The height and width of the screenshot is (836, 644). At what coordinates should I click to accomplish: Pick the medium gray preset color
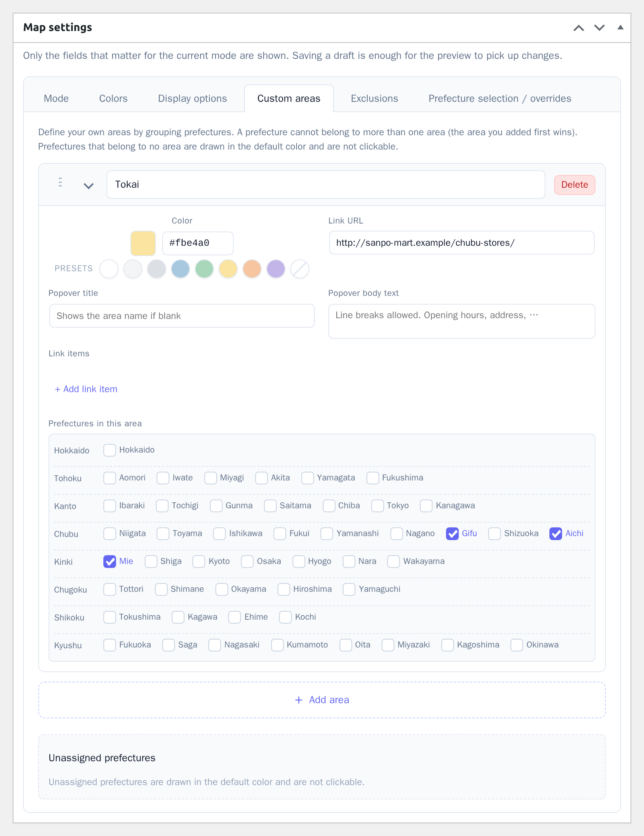(x=157, y=269)
